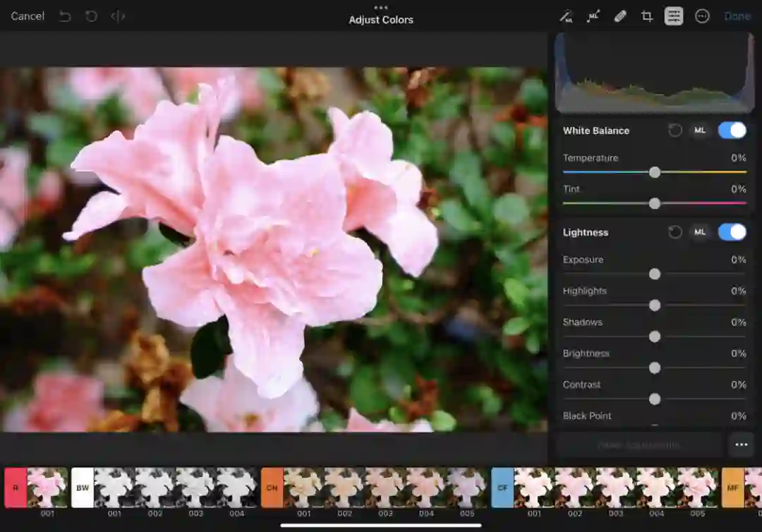762x532 pixels.
Task: Open the circled ellipsis More menu
Action: 702,16
